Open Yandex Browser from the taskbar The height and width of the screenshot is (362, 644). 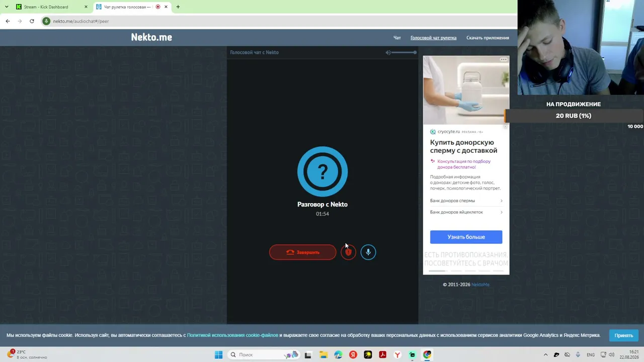(397, 355)
